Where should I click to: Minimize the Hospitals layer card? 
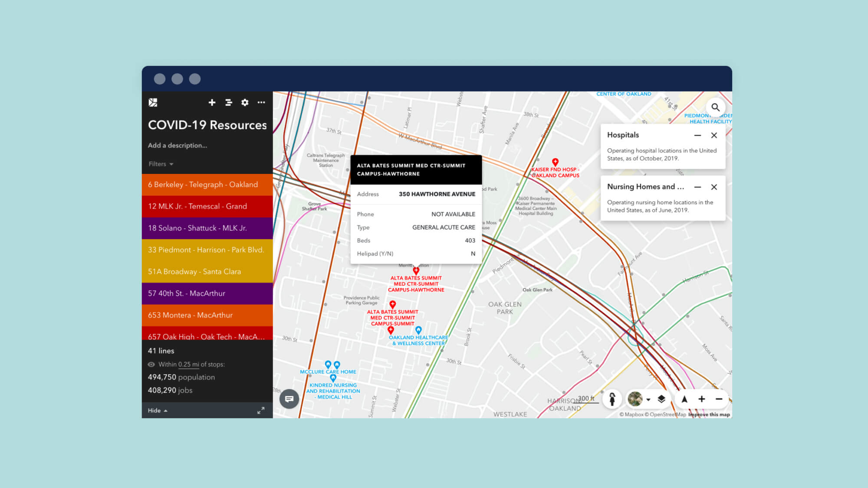coord(697,135)
